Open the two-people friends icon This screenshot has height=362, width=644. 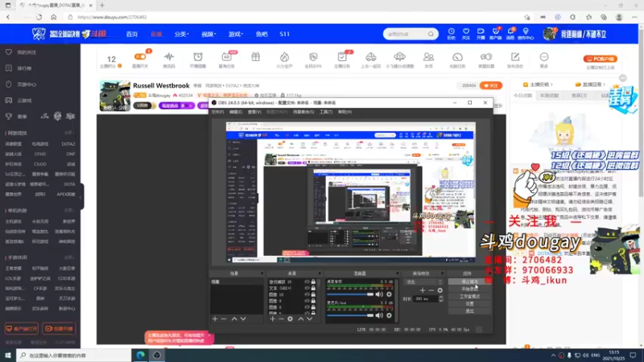tap(428, 57)
